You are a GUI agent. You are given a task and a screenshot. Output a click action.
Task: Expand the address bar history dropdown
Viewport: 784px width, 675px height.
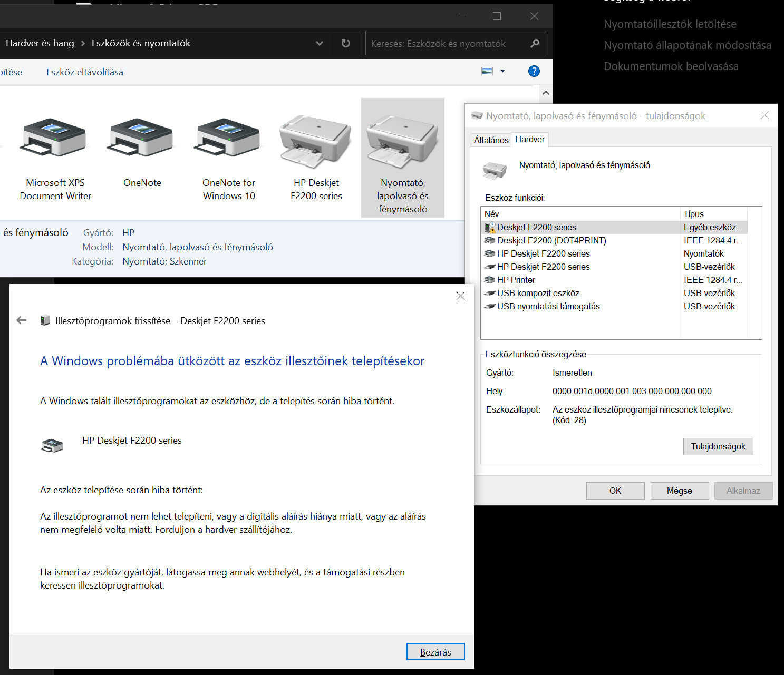click(319, 43)
